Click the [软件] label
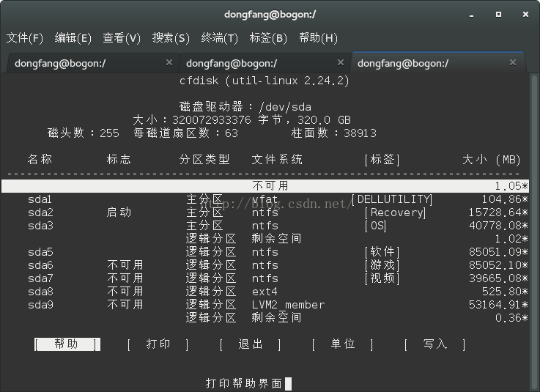This screenshot has height=392, width=540. pyautogui.click(x=382, y=252)
